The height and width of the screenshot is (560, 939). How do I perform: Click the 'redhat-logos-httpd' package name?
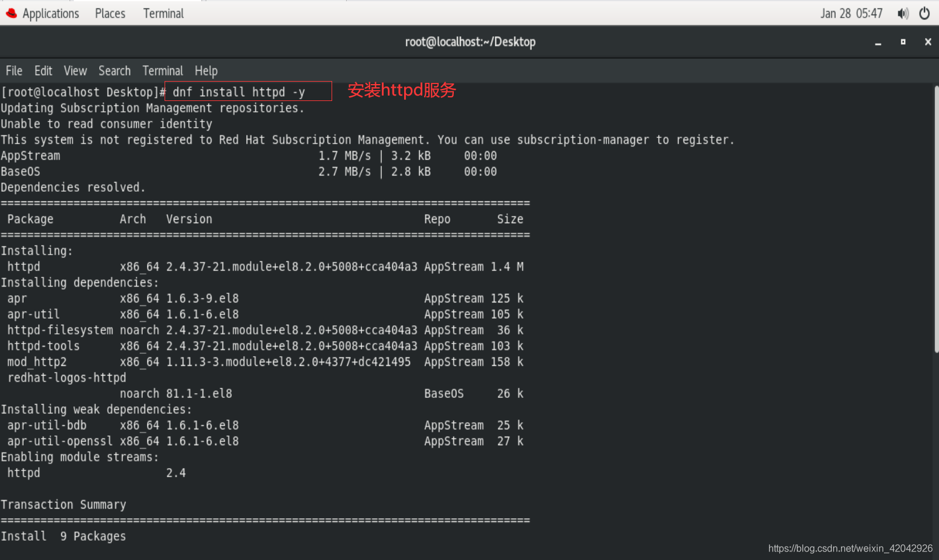coord(67,378)
